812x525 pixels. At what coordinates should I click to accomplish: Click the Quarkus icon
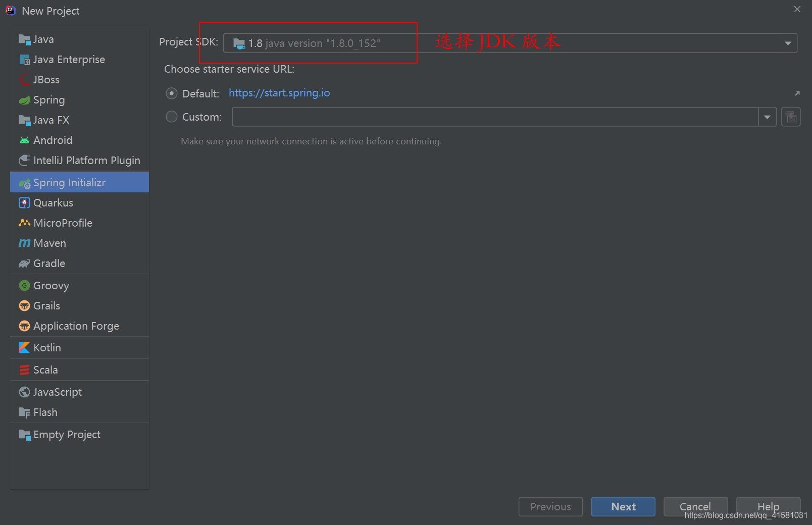click(x=24, y=203)
